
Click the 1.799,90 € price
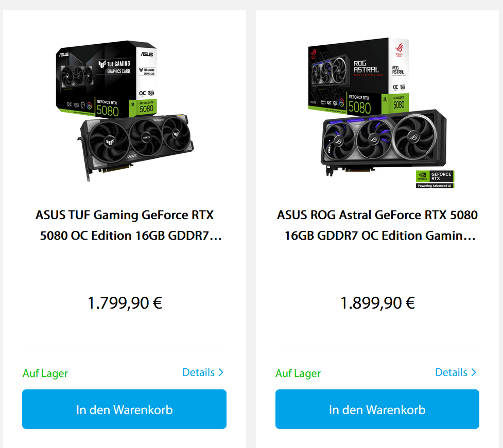(125, 303)
